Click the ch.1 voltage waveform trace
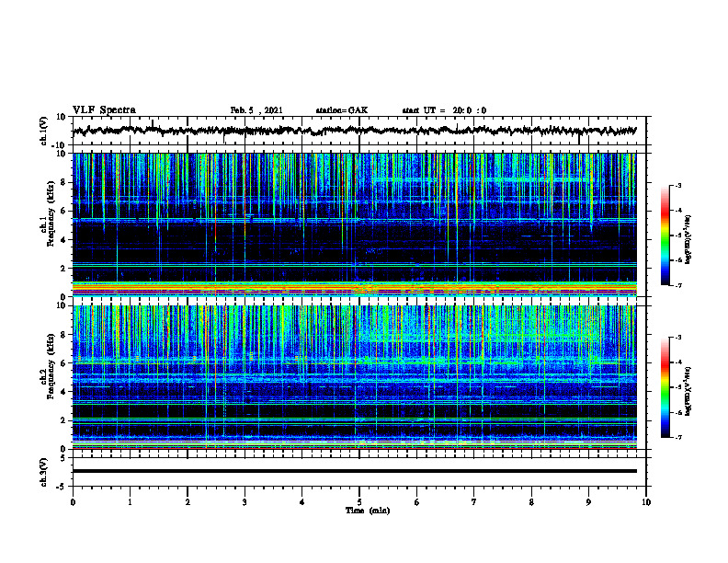This screenshot has height=563, width=728. [354, 131]
